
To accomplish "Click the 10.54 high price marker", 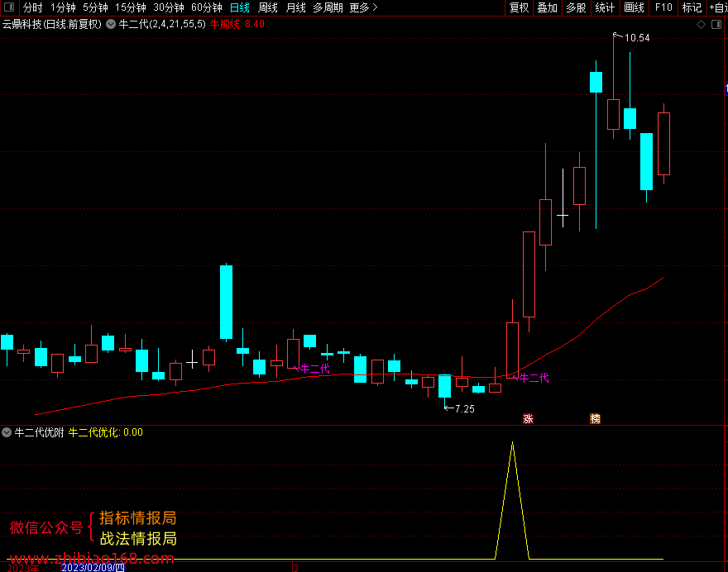I will pos(637,37).
